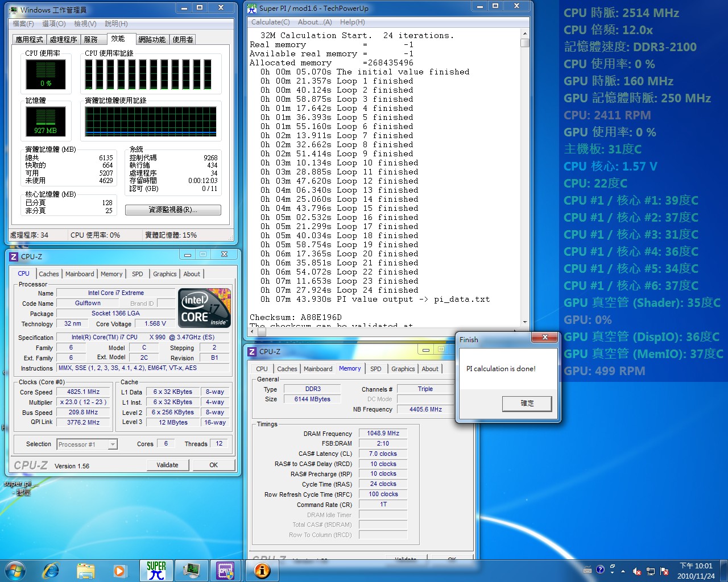
Task: Click 資源監視器(R)... button
Action: [173, 210]
